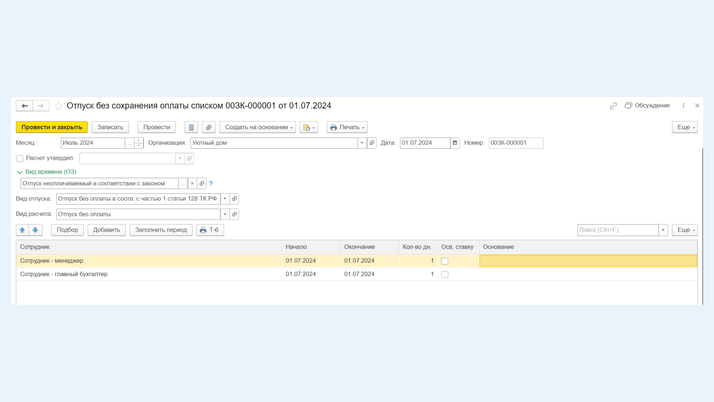Open the Создать на основании menu
This screenshot has width=714, height=402.
258,127
